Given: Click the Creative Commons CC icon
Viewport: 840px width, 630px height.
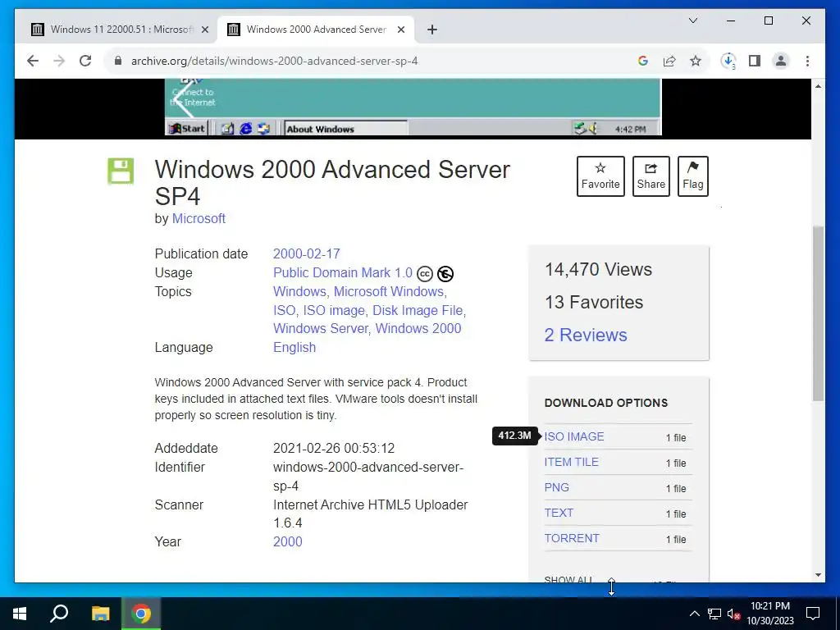Looking at the screenshot, I should (425, 274).
